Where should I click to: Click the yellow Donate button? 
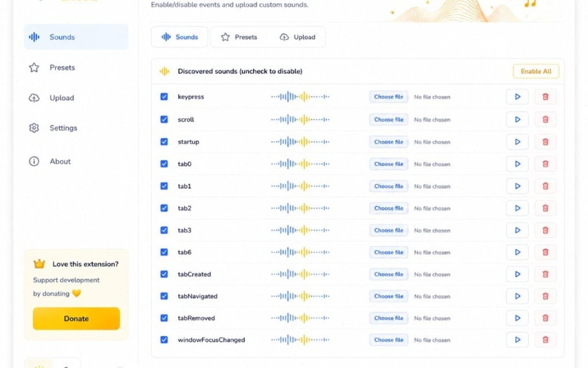pos(76,319)
